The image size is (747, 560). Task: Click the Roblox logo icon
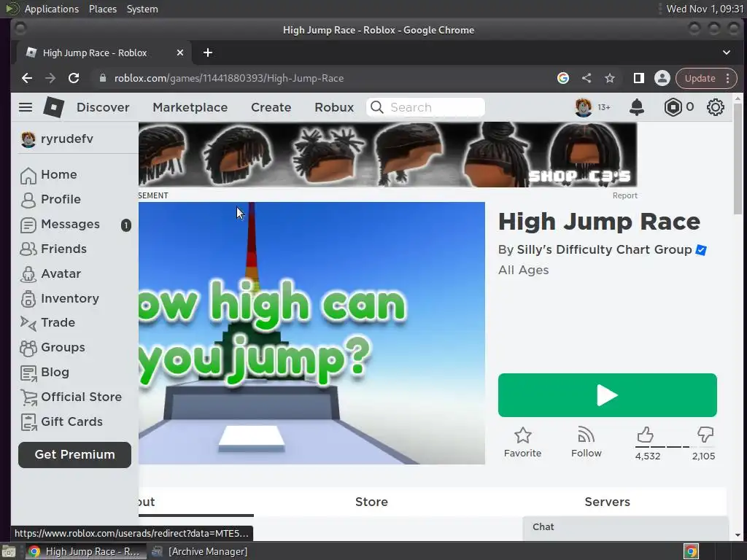(x=53, y=107)
